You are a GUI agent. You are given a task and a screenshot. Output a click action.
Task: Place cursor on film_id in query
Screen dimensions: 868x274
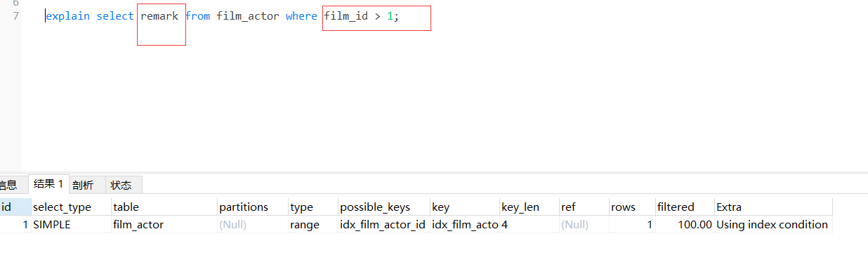pos(346,15)
